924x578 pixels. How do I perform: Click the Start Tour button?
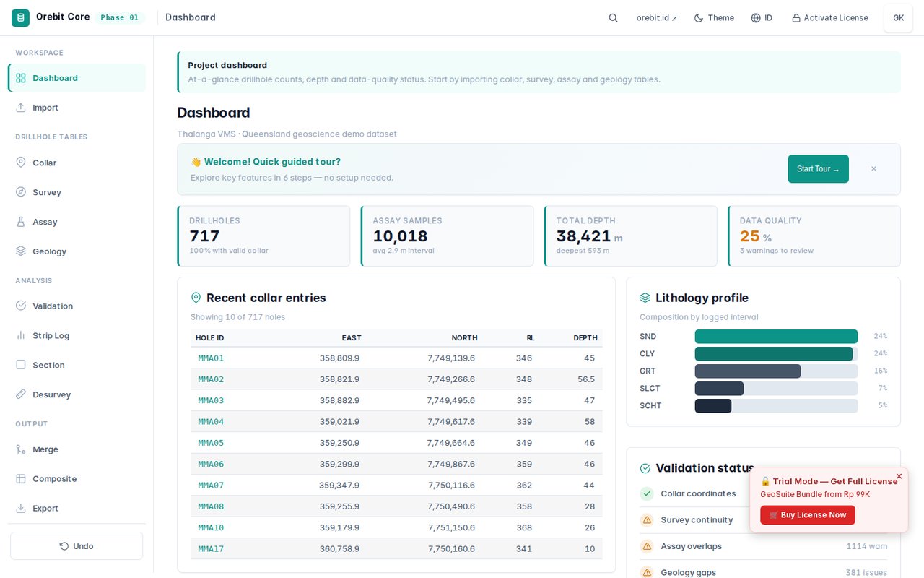tap(818, 168)
